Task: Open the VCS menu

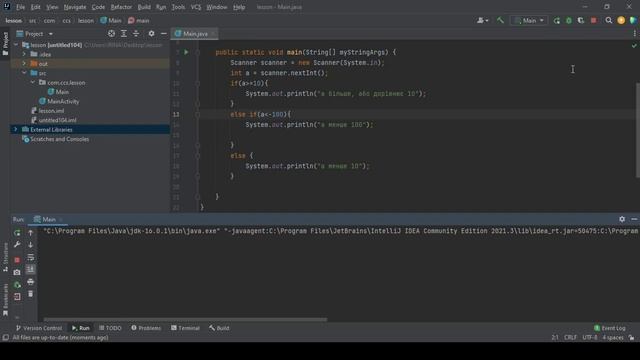Action: tap(196, 7)
